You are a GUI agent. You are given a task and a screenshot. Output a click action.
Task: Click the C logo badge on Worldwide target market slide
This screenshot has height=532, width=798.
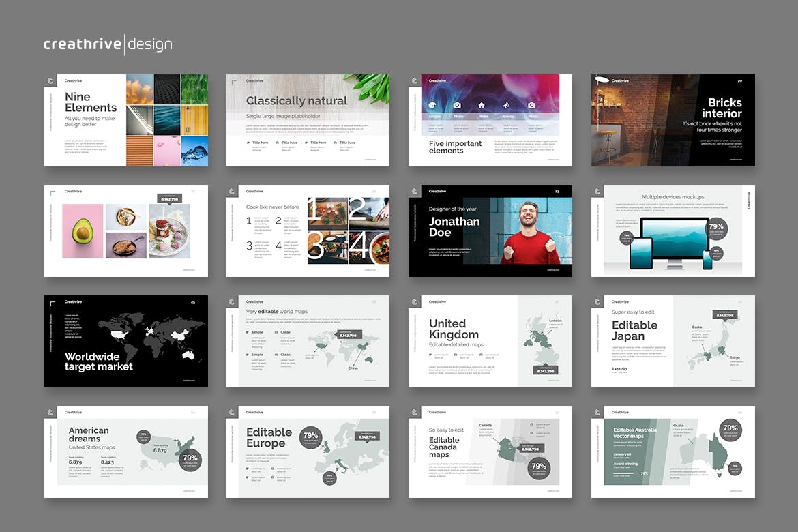[50, 301]
